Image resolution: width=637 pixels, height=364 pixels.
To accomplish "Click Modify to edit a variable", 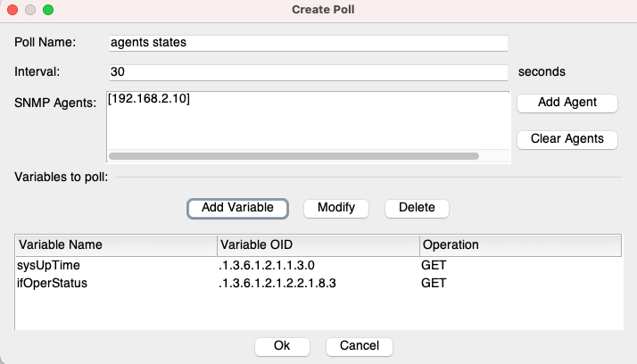I will [x=336, y=208].
